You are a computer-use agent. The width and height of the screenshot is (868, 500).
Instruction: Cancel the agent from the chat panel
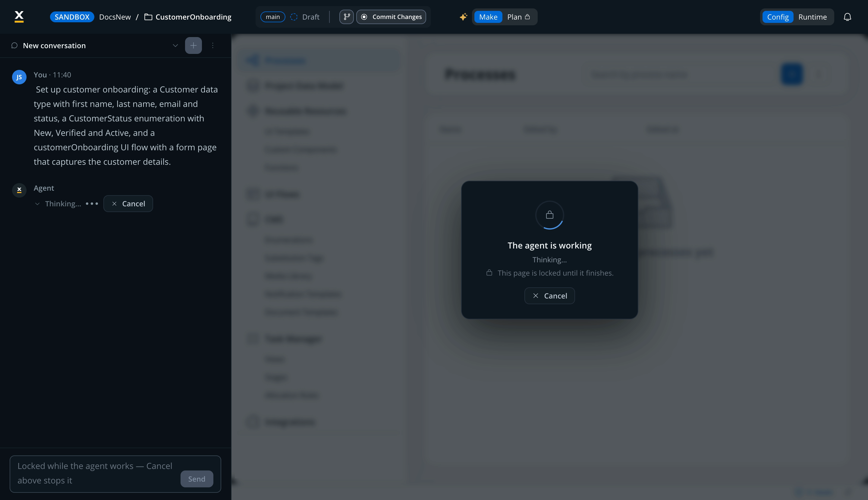(x=128, y=204)
